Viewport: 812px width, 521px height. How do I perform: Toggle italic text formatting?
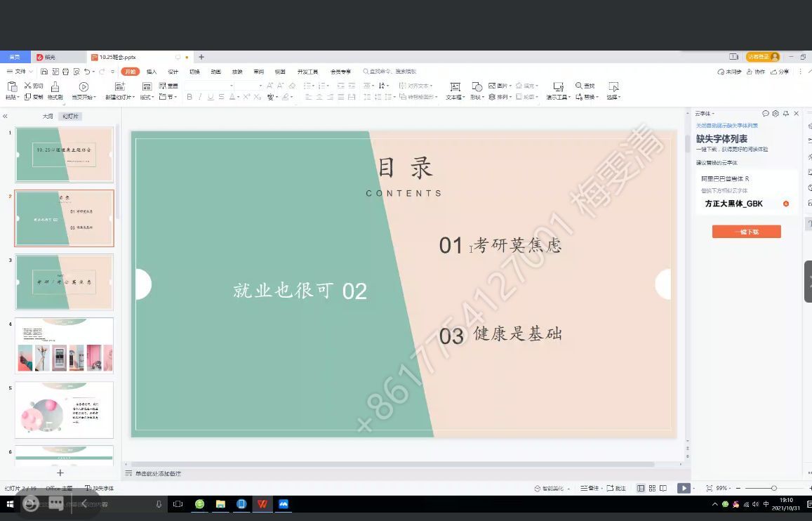200,97
